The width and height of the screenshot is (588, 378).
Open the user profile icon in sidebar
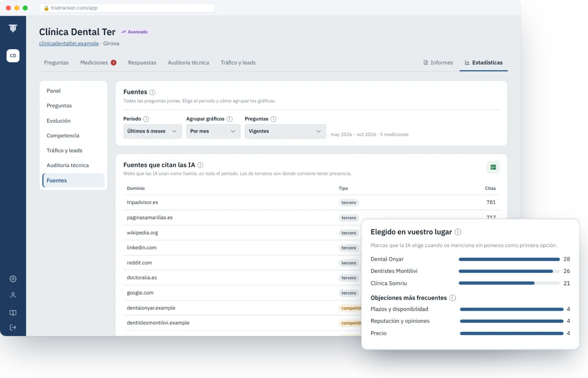click(13, 295)
